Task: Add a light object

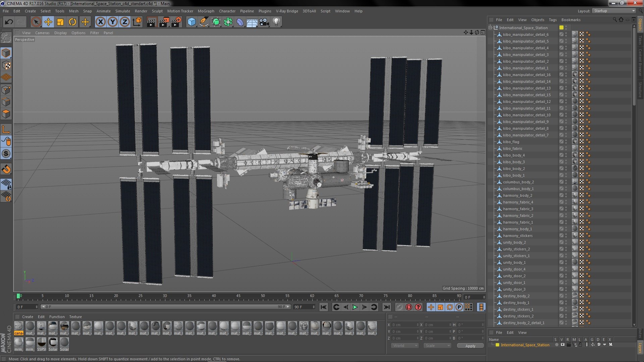Action: point(276,22)
